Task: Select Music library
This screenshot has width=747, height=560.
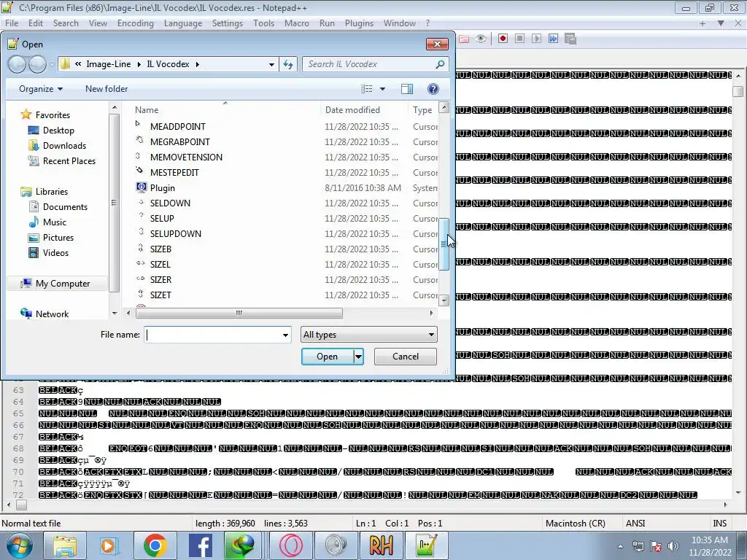Action: pos(54,222)
